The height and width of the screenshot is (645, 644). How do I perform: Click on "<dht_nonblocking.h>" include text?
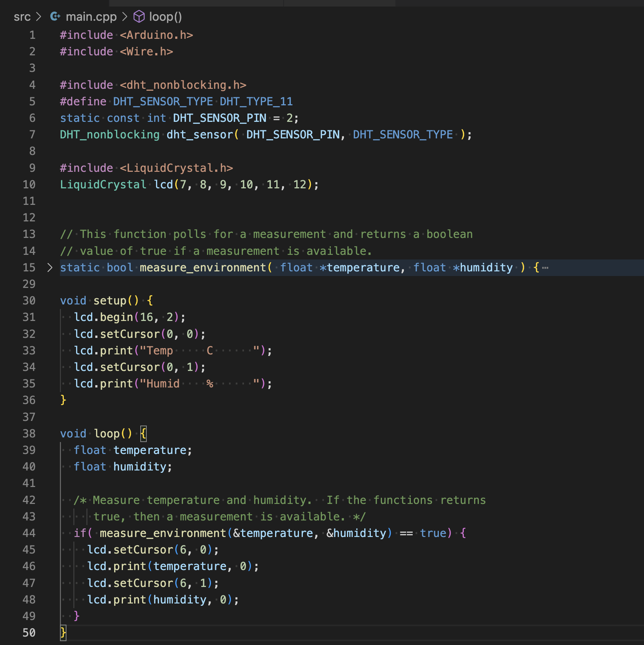[x=183, y=85]
